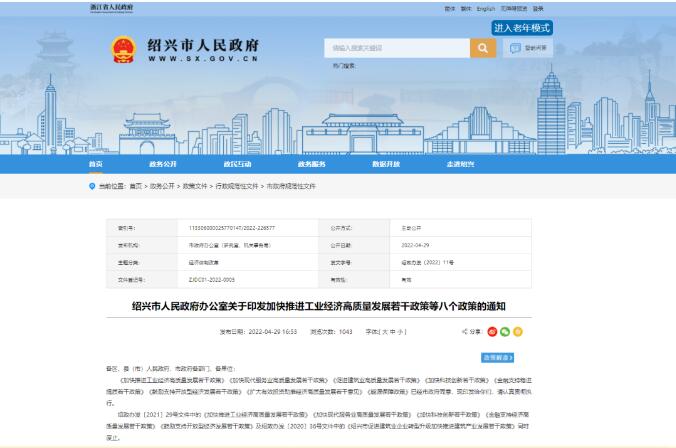Click the orange search magnifier button
The image size is (676, 448).
484,48
